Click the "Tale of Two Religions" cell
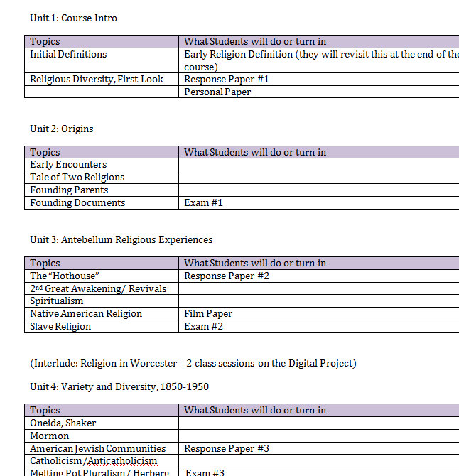The image size is (459, 476). pos(102,177)
